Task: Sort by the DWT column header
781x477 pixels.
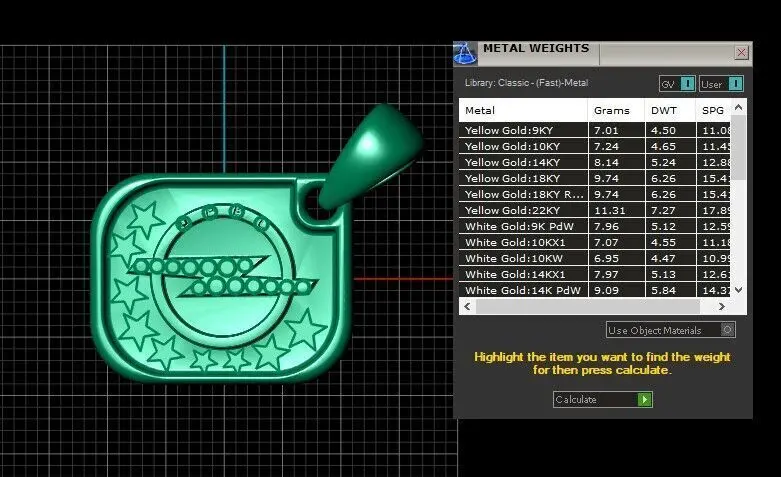Action: 670,111
